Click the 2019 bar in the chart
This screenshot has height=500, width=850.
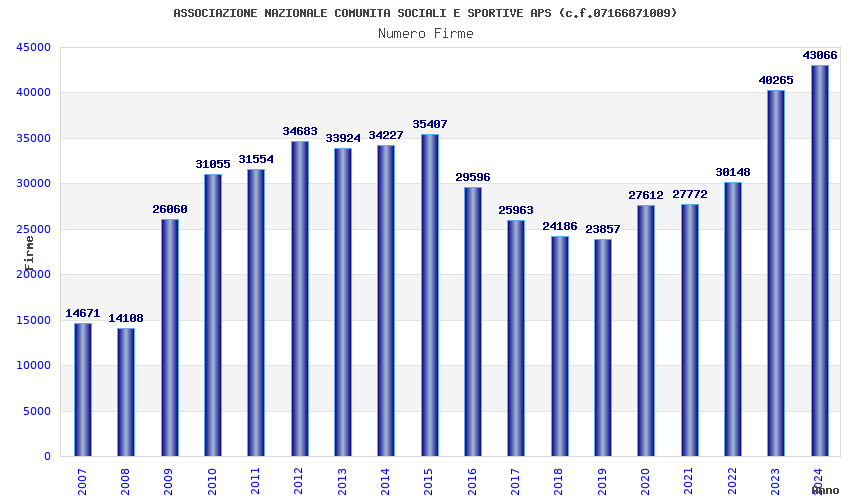603,348
